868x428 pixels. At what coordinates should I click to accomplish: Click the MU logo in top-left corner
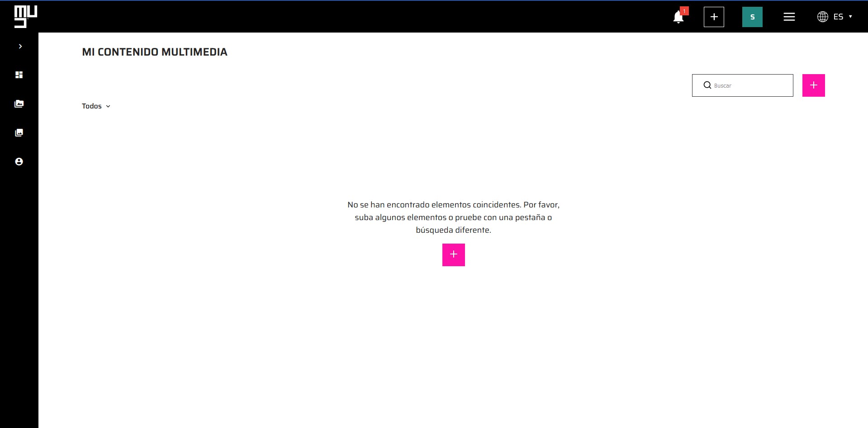[25, 17]
